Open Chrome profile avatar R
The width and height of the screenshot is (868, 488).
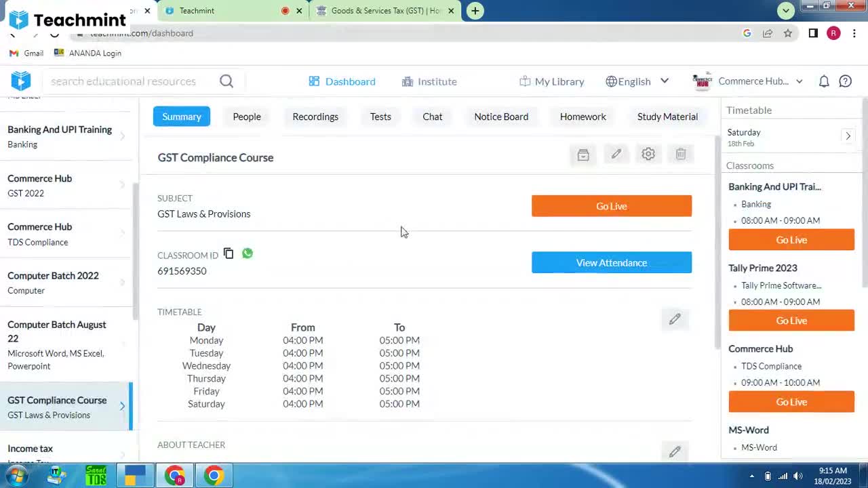click(833, 33)
